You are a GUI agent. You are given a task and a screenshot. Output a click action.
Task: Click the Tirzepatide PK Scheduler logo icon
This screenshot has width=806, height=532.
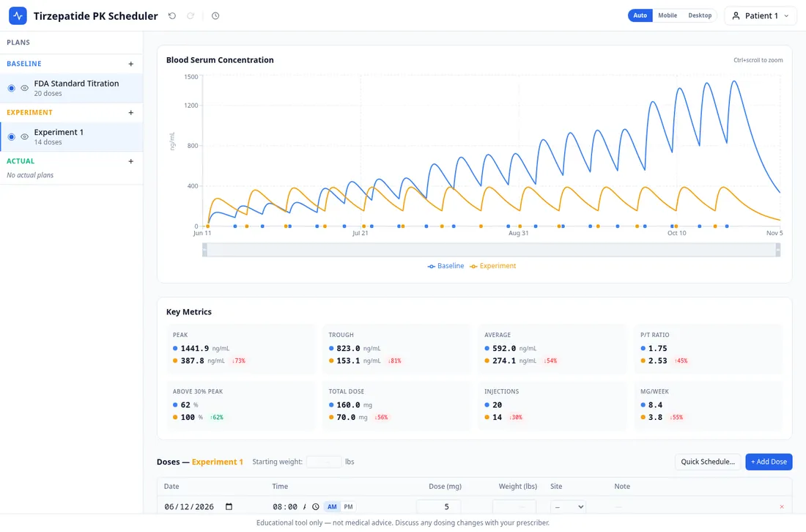[x=18, y=15]
